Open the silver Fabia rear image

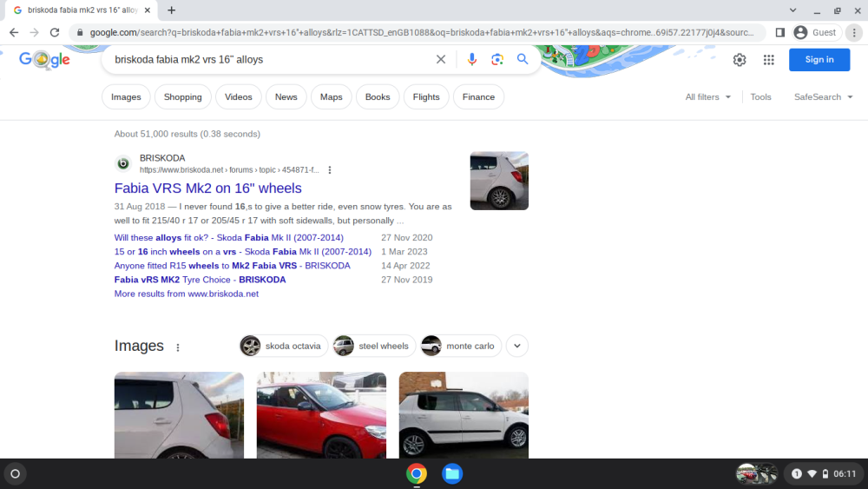(179, 415)
